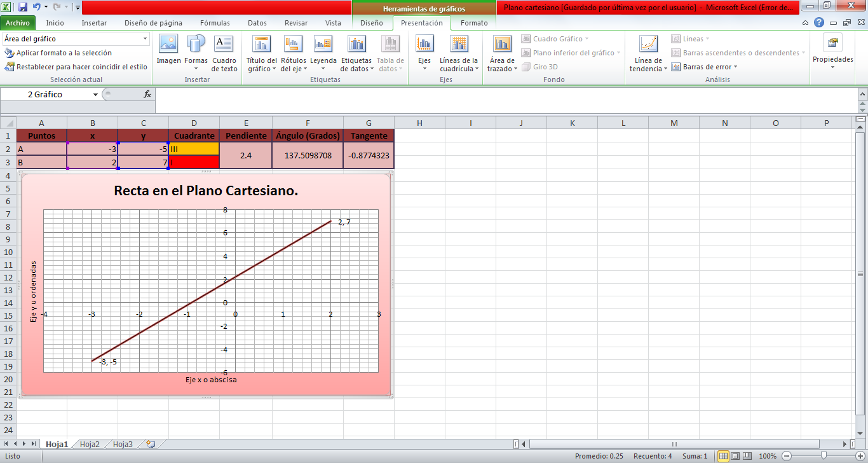Insert an Imagen into the chart

168,53
